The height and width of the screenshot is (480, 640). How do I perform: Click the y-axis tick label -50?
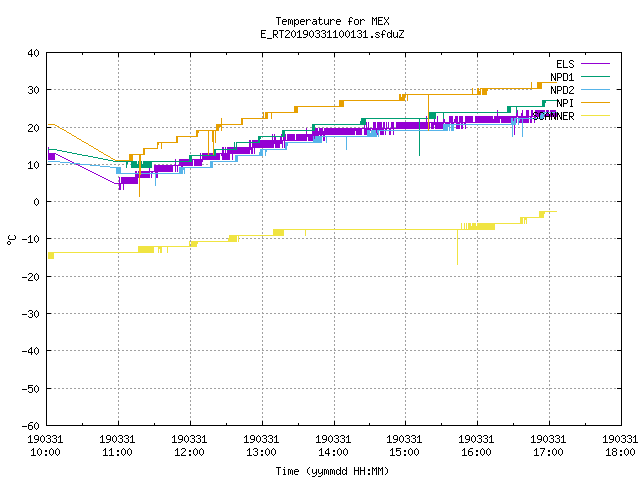(31, 389)
